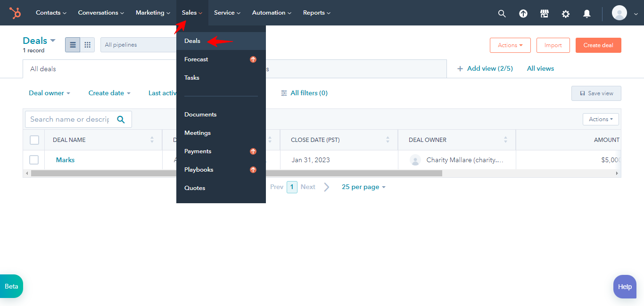Open the notifications bell

tap(587, 14)
